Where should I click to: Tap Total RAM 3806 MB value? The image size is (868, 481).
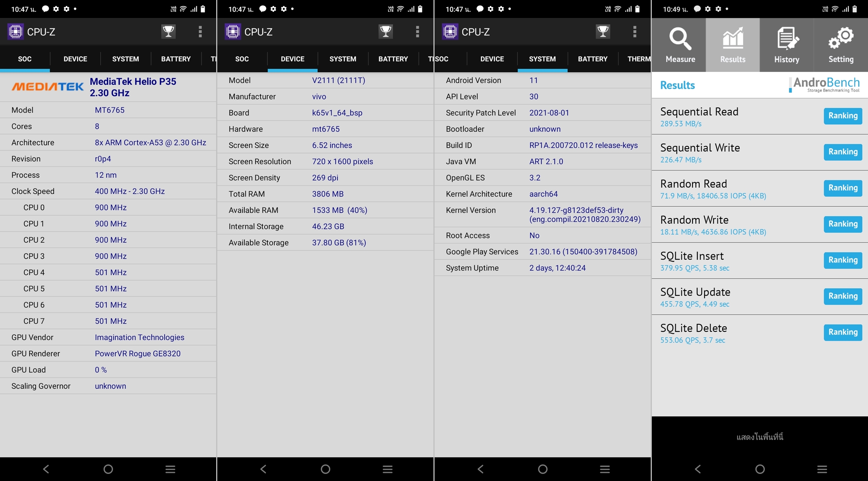(x=328, y=194)
